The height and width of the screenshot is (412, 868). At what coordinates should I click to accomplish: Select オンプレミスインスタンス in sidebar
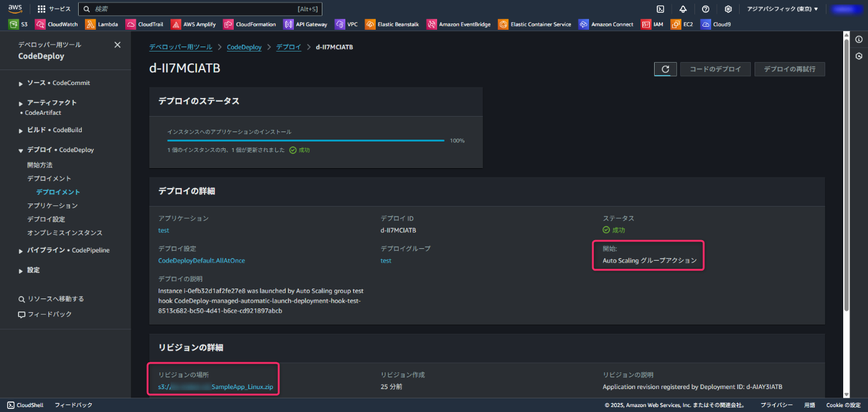coord(64,233)
